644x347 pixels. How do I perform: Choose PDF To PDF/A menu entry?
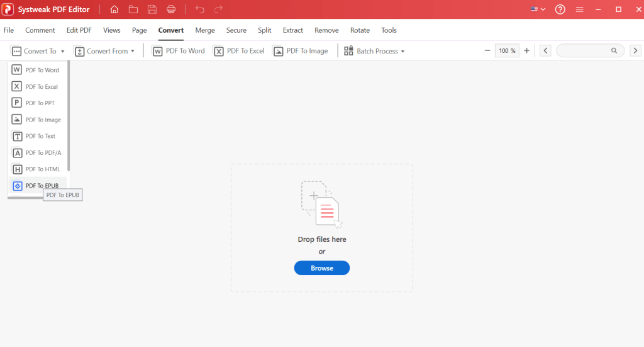[x=37, y=152]
